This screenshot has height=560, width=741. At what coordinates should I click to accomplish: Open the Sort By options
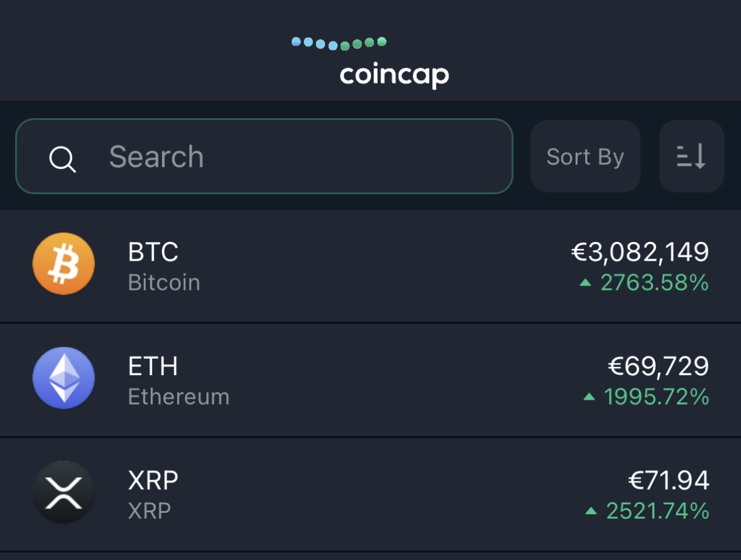[585, 157]
